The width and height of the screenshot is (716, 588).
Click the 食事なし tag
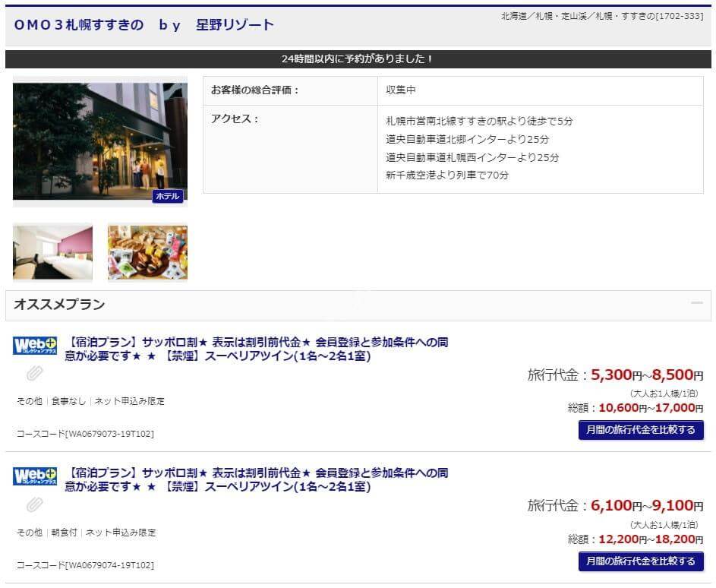[68, 401]
